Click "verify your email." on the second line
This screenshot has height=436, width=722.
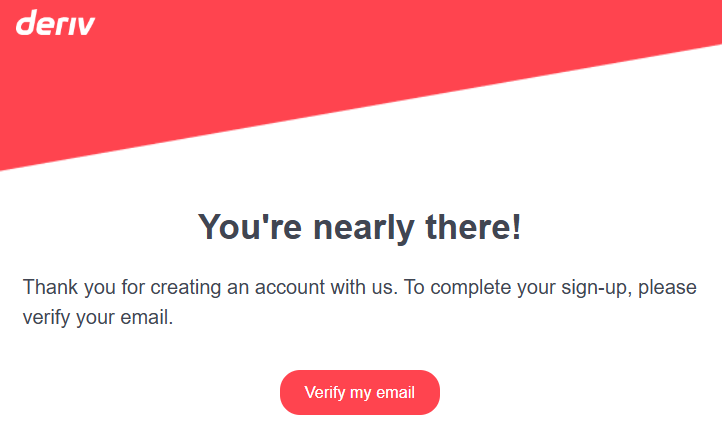(98, 320)
